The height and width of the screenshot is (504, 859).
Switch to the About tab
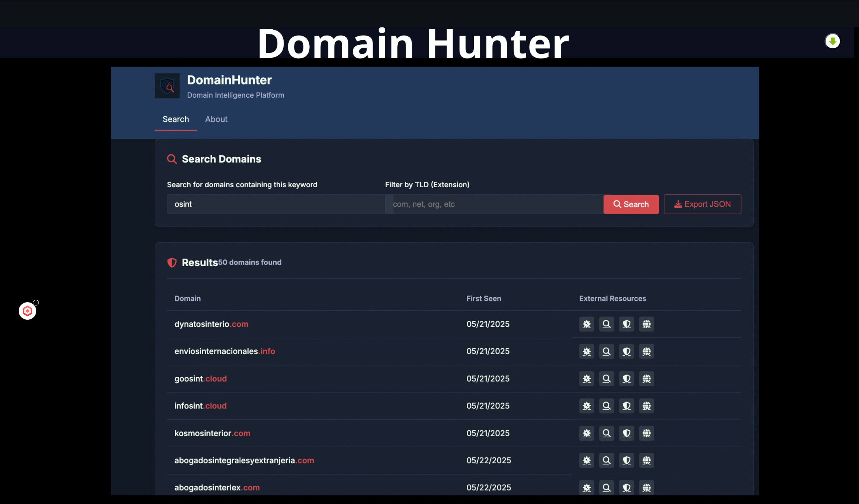pyautogui.click(x=216, y=119)
